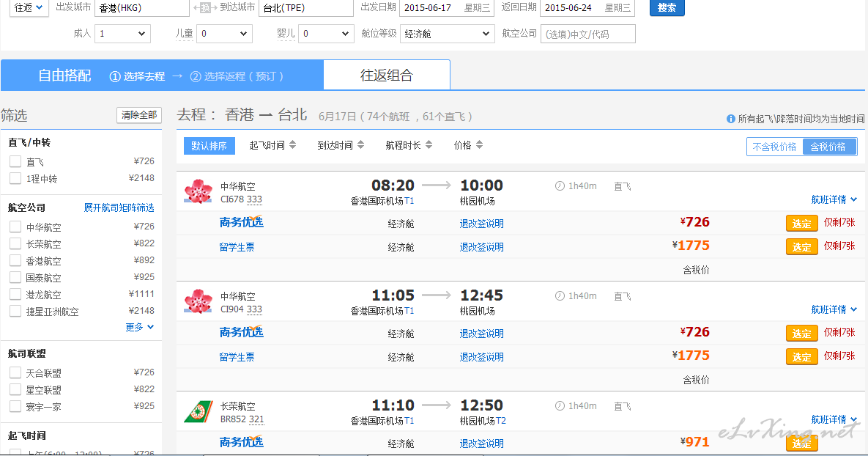Viewport: 868px width, 456px height.
Task: Click clock icon on the 11:05 flight
Action: pos(560,296)
